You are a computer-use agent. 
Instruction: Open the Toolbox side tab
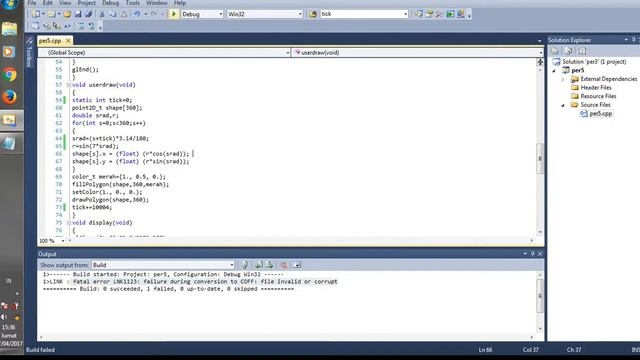(x=29, y=52)
